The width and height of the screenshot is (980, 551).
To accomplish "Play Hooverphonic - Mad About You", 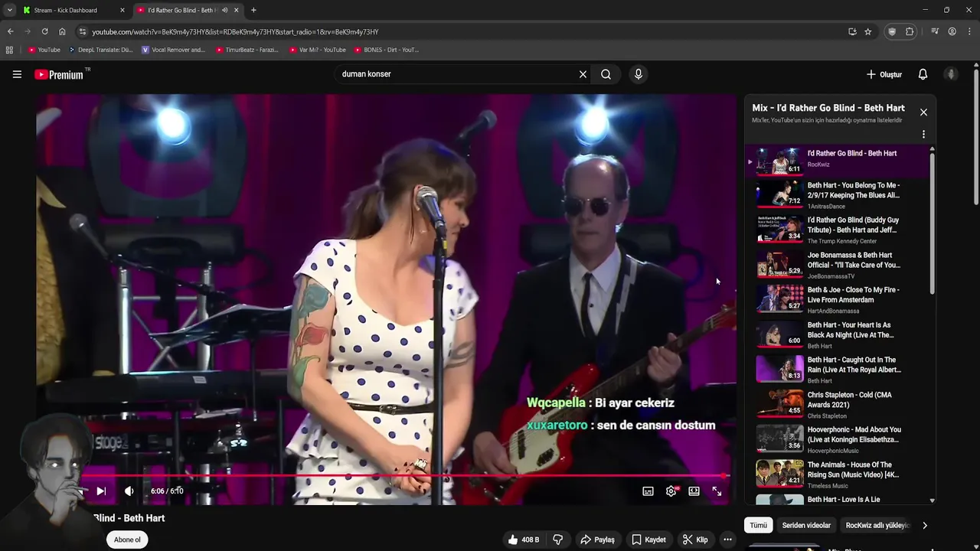I will pos(837,439).
